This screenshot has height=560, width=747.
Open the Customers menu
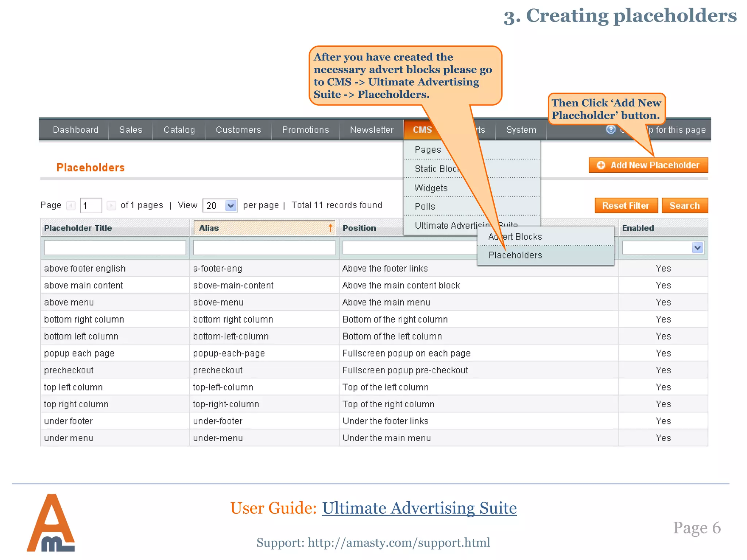(x=239, y=130)
